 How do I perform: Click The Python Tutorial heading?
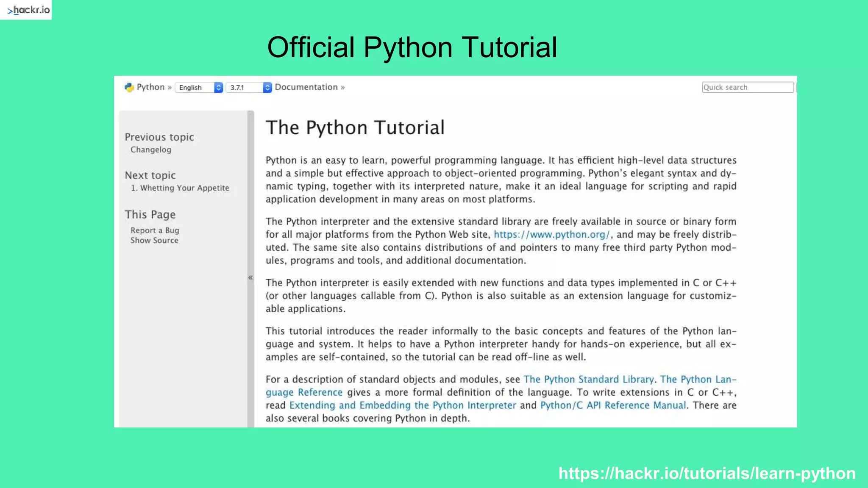pyautogui.click(x=355, y=128)
